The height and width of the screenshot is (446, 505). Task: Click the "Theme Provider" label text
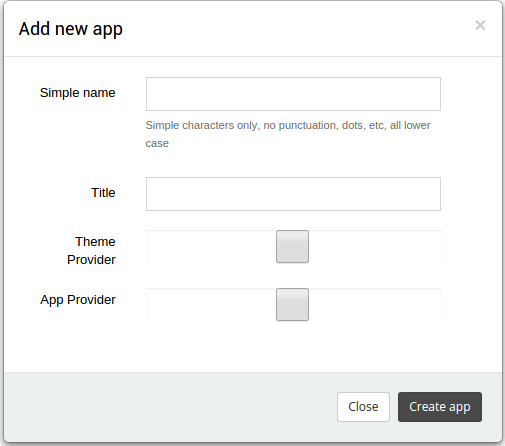click(x=91, y=251)
